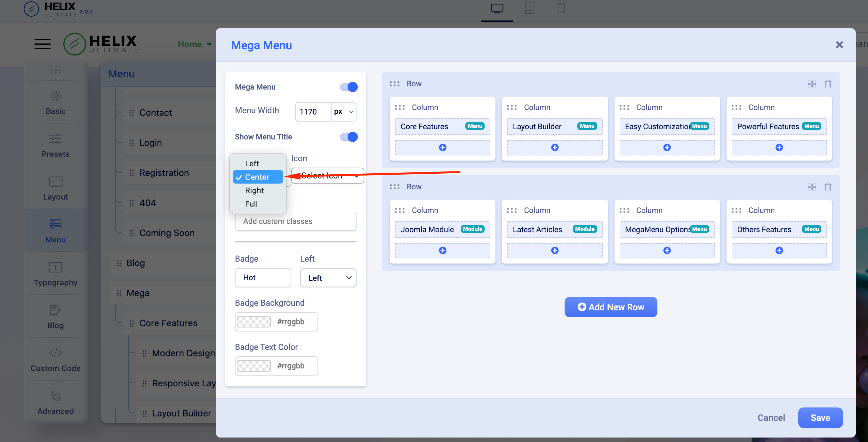
Task: Click the Add New Row button
Action: pos(611,307)
